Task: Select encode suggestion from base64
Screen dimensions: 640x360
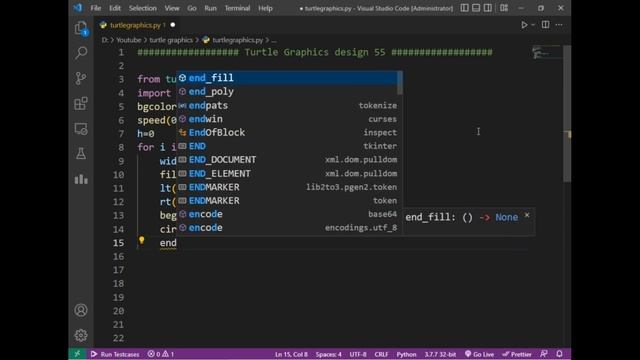Action: point(287,214)
